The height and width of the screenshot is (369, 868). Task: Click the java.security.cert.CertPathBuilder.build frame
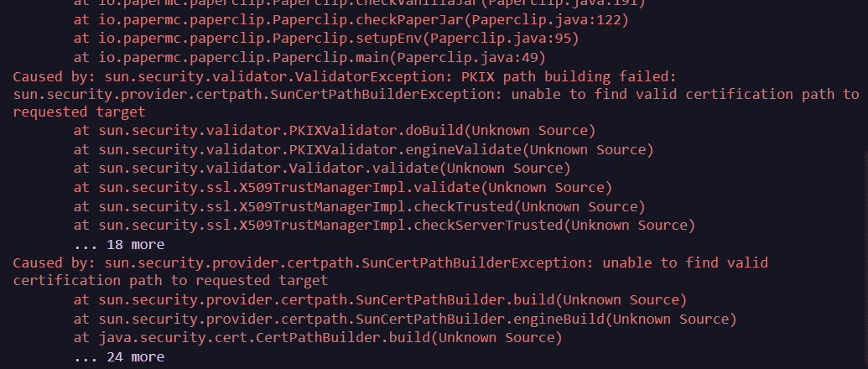[x=317, y=337]
